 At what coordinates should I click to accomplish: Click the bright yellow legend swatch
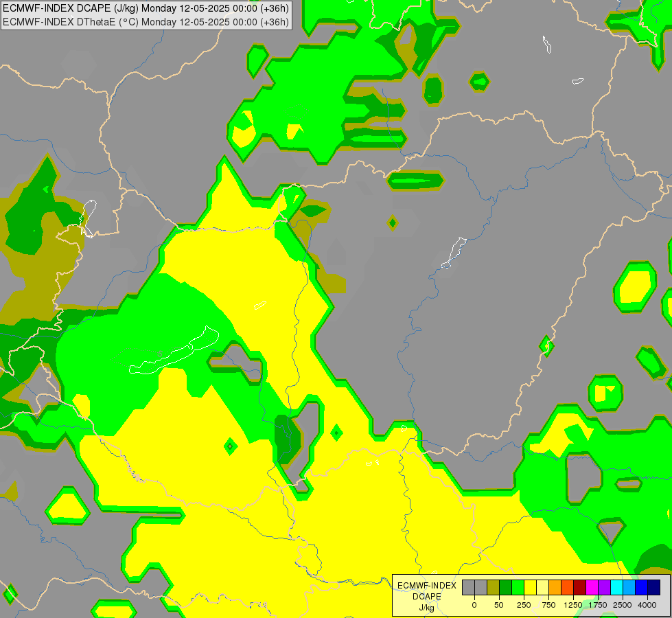pos(531,587)
